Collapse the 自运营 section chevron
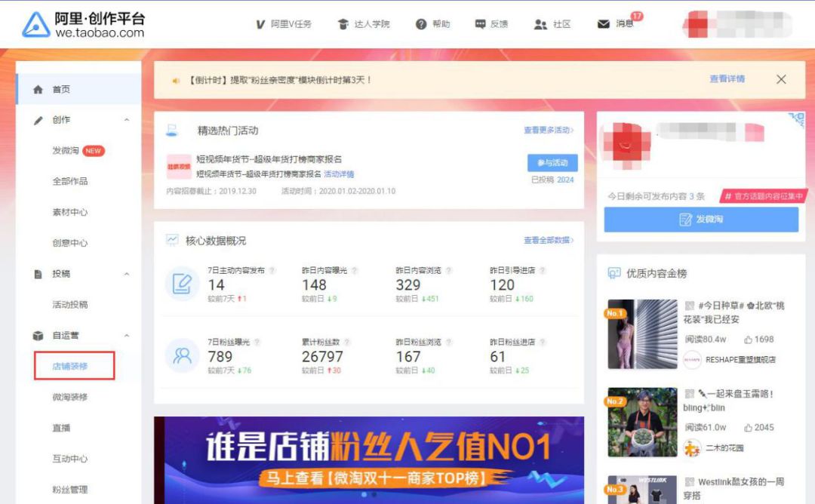The image size is (815, 504). (127, 336)
